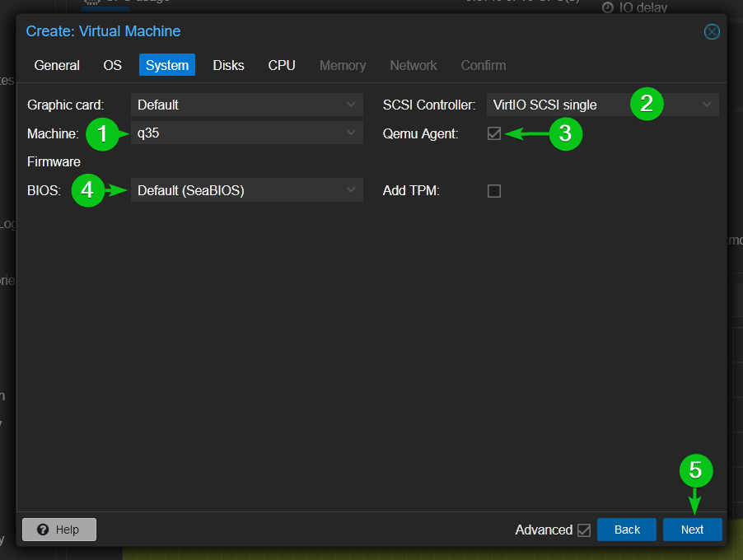
Task: Enable the Add TPM checkbox
Action: (493, 191)
